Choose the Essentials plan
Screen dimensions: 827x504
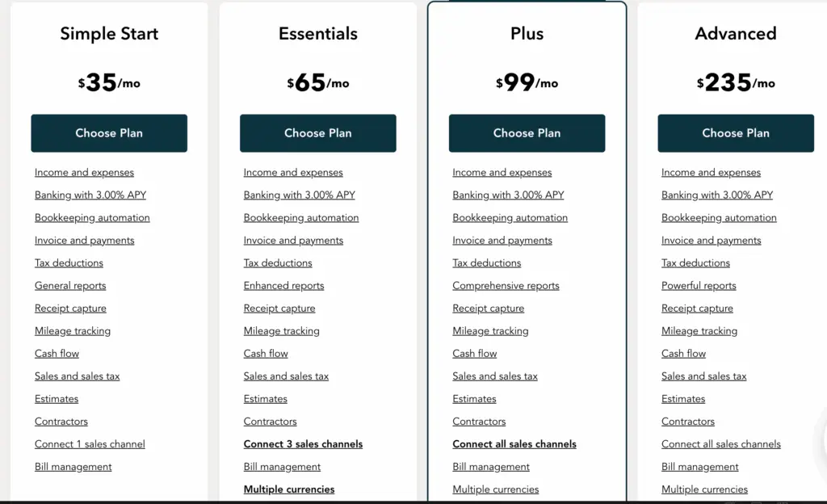point(317,133)
